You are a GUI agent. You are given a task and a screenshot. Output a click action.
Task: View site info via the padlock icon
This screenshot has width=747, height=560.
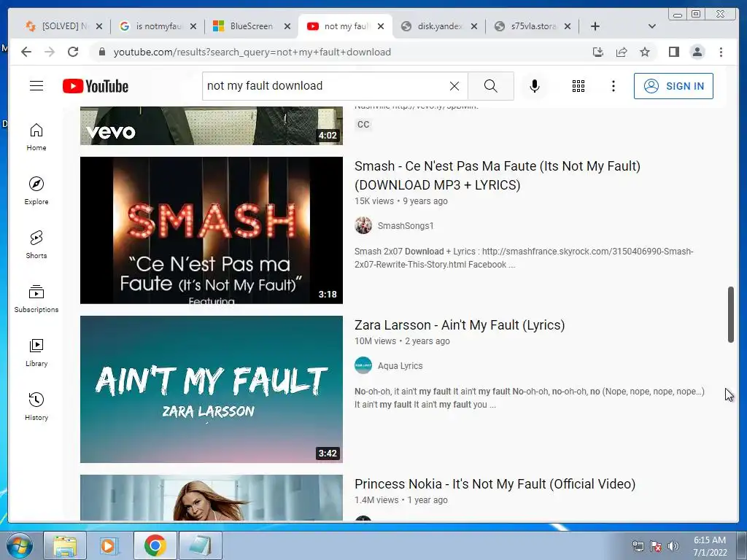pyautogui.click(x=101, y=52)
